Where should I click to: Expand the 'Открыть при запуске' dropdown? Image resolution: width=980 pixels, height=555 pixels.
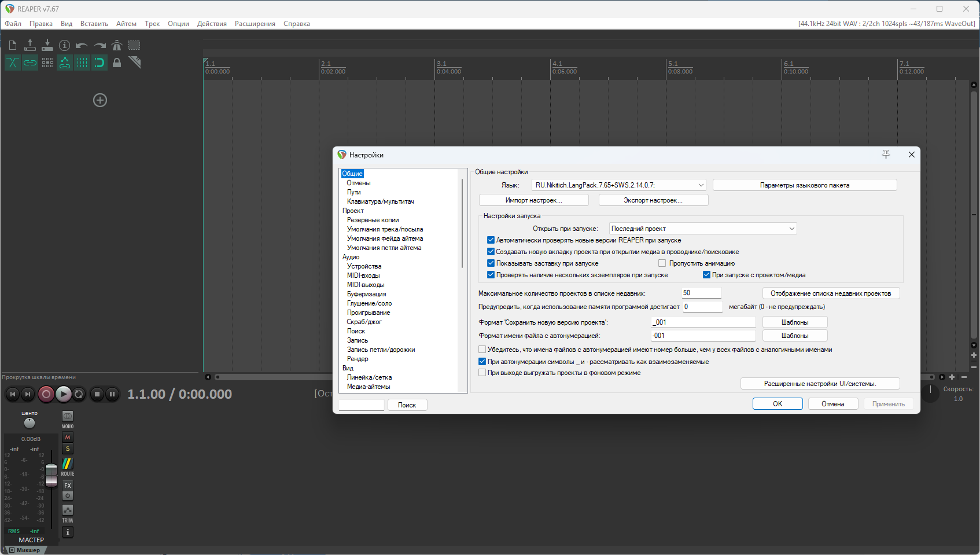point(702,229)
